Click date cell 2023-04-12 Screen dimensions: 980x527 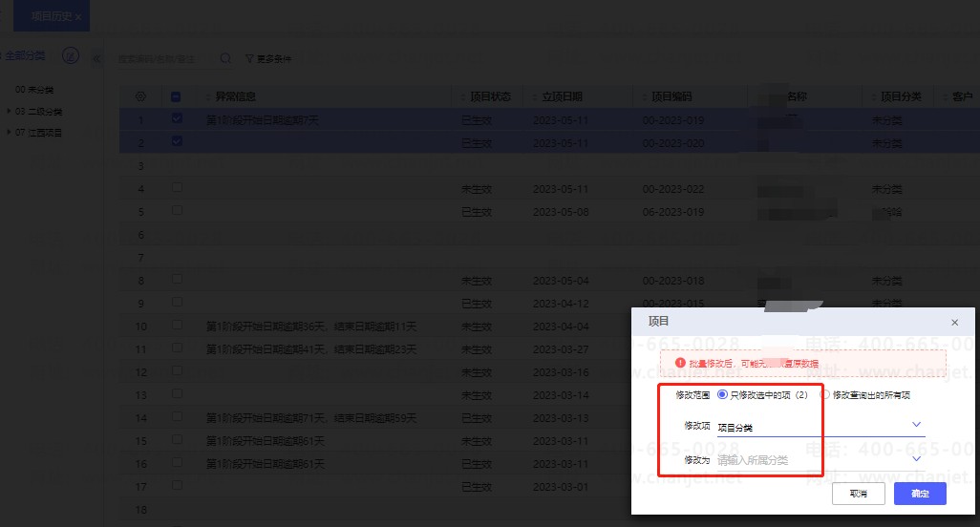coord(561,305)
